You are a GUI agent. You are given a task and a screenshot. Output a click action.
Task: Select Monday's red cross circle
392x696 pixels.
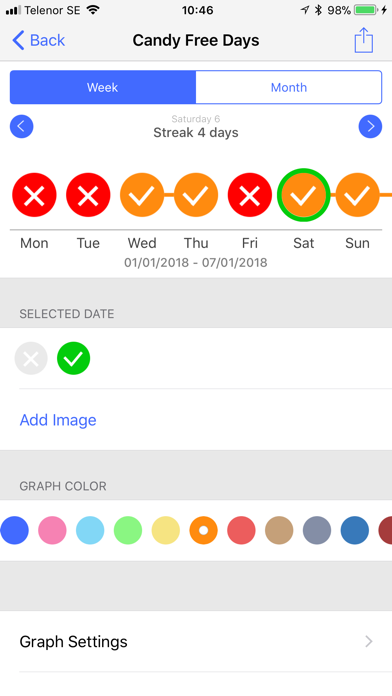click(34, 195)
